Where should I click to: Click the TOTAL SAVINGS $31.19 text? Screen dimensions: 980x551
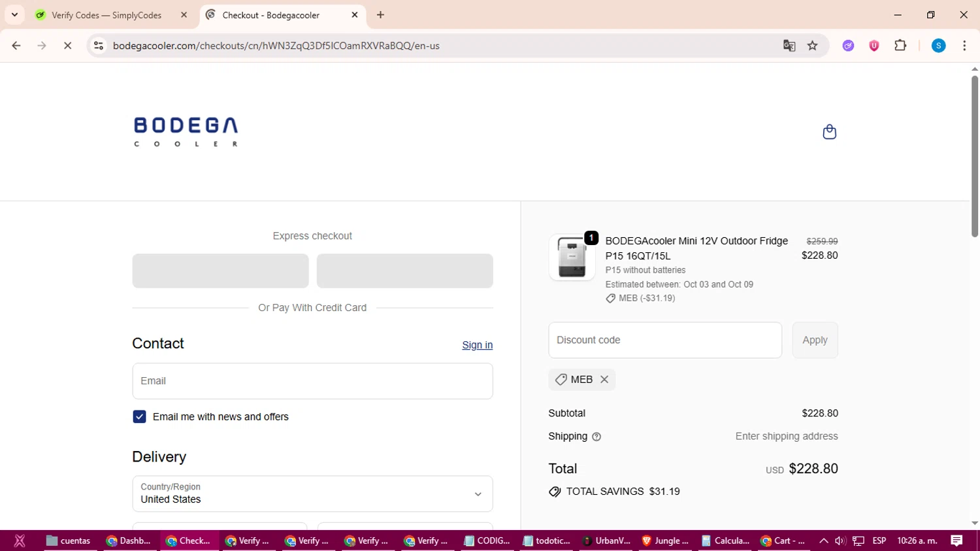[623, 492]
